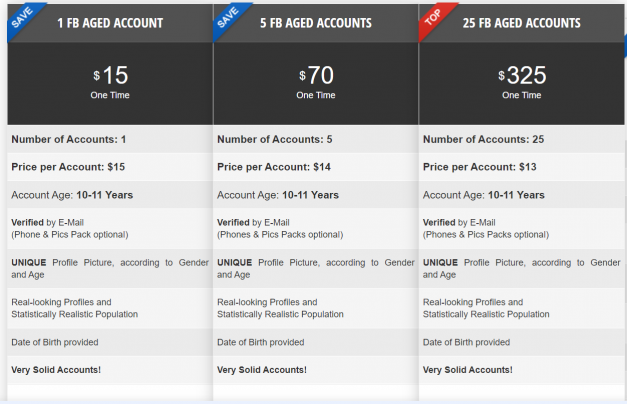Click 'Verified by E-Mail' in first column
The image size is (627, 404).
point(48,222)
